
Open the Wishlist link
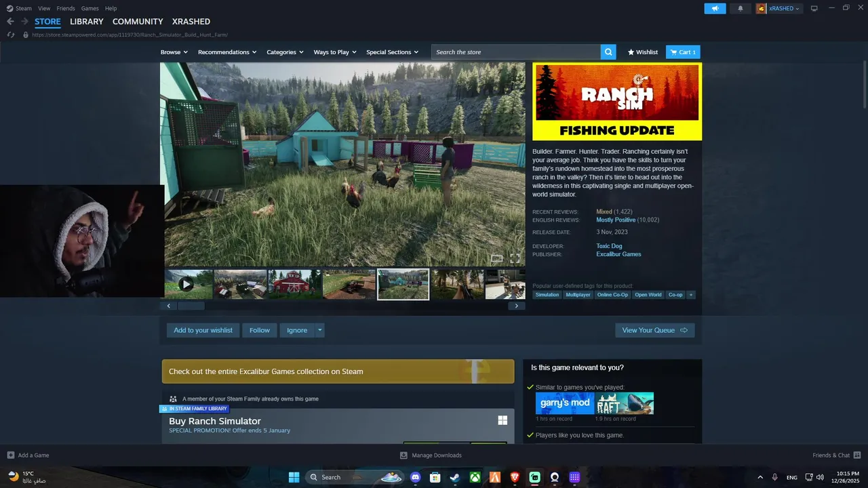pos(643,52)
